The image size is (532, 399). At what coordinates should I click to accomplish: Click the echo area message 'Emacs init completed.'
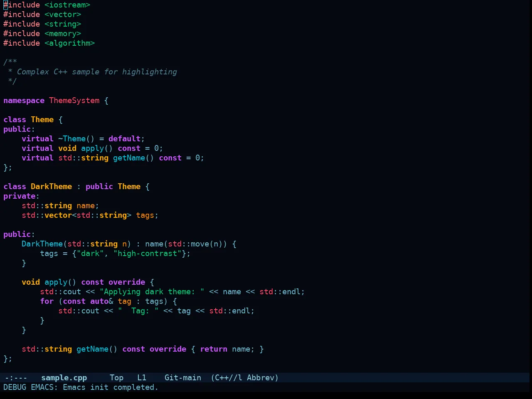(x=111, y=387)
